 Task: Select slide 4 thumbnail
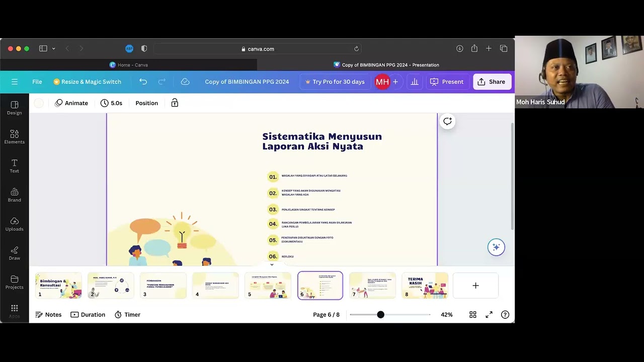(215, 286)
